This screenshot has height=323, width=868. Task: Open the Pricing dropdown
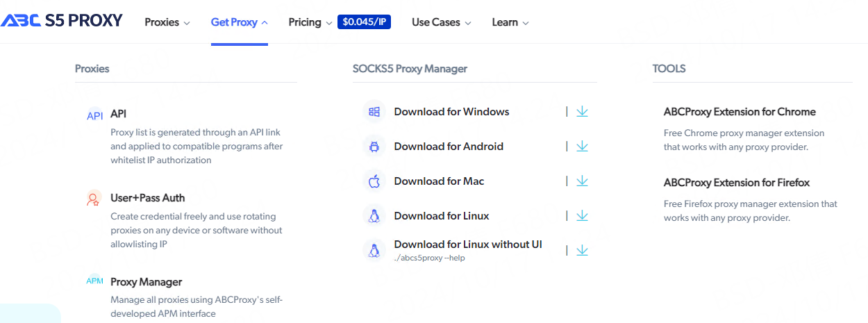(x=310, y=22)
